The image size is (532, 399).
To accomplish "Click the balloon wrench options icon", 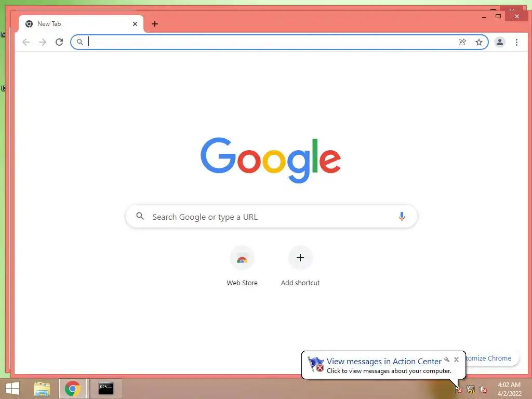I will [447, 360].
